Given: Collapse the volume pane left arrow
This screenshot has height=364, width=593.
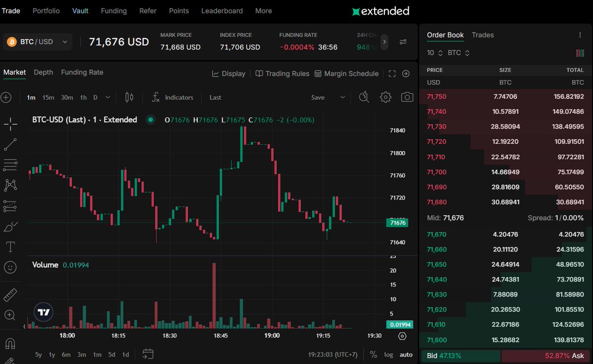Looking at the screenshot, I should click(x=25, y=326).
